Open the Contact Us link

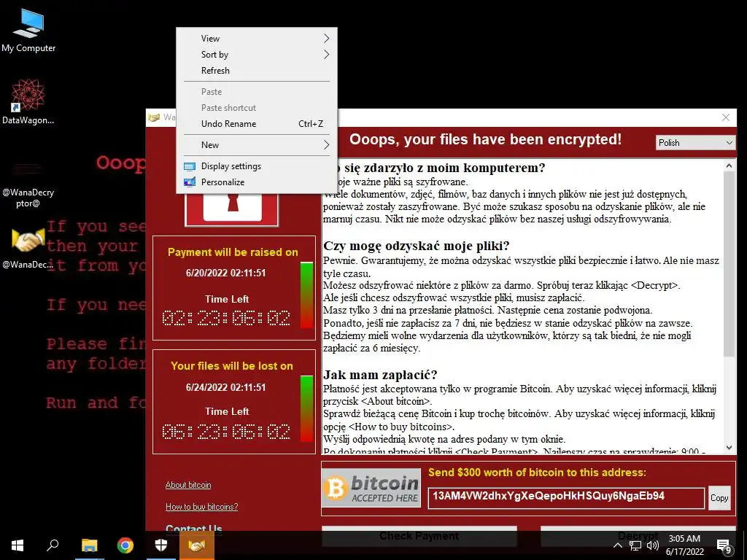(194, 528)
